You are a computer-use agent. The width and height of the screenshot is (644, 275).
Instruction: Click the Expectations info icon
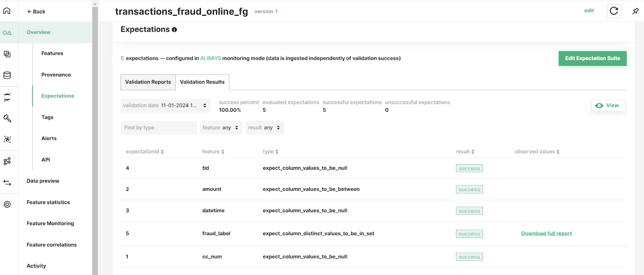point(174,29)
